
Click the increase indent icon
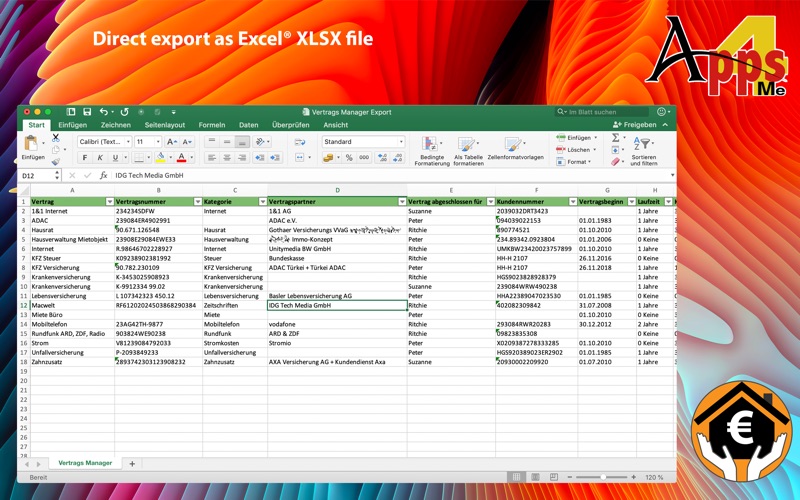coord(275,158)
